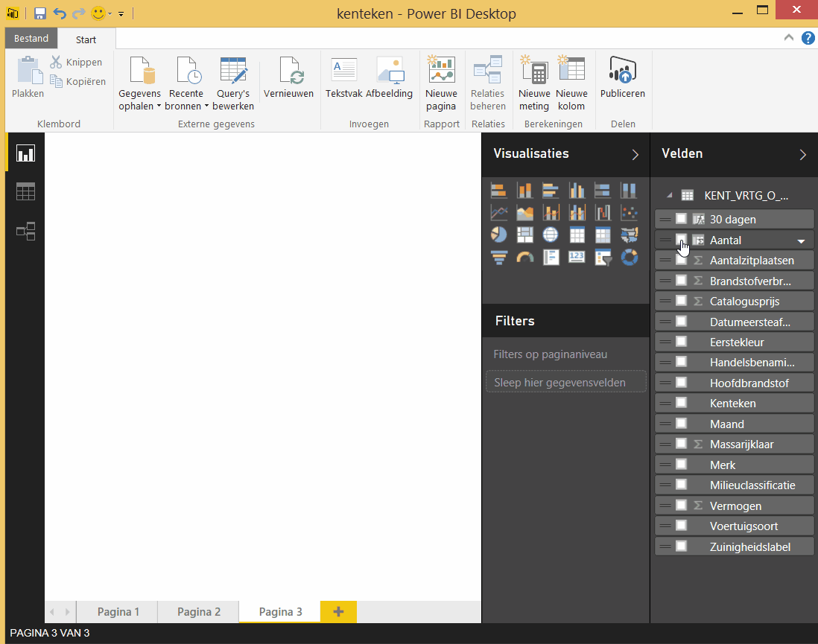Viewport: 818px width, 644px height.
Task: Check the Vermogen field
Action: [x=681, y=506]
